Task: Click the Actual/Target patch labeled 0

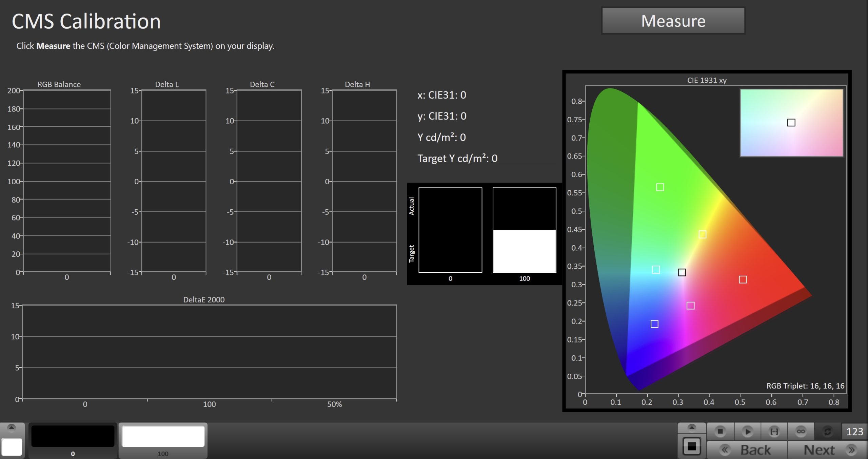Action: click(x=450, y=230)
